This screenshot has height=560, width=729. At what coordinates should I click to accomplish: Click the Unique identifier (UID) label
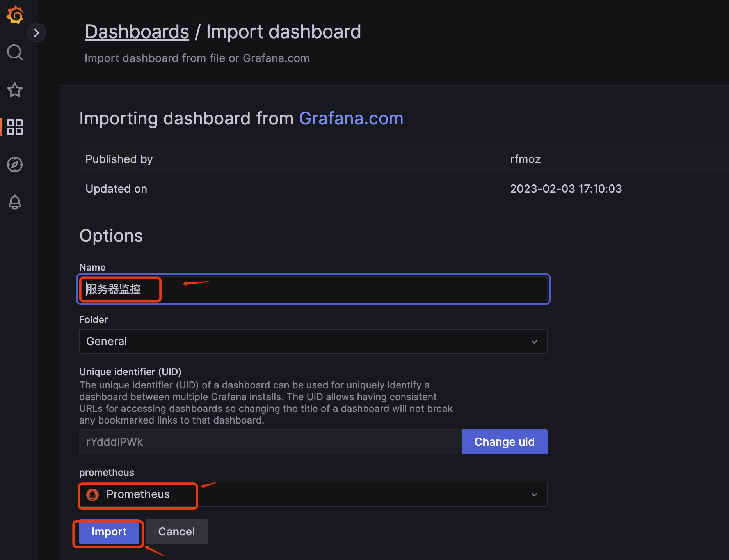click(130, 372)
